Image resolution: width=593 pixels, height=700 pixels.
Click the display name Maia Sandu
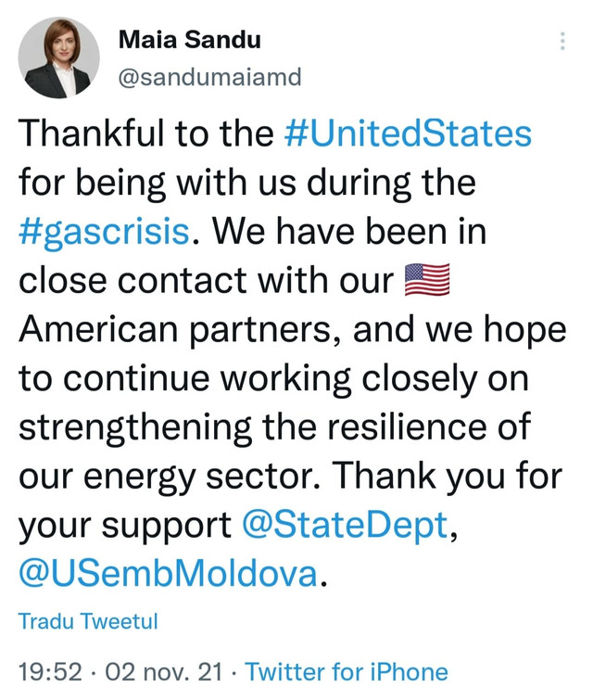pyautogui.click(x=190, y=39)
